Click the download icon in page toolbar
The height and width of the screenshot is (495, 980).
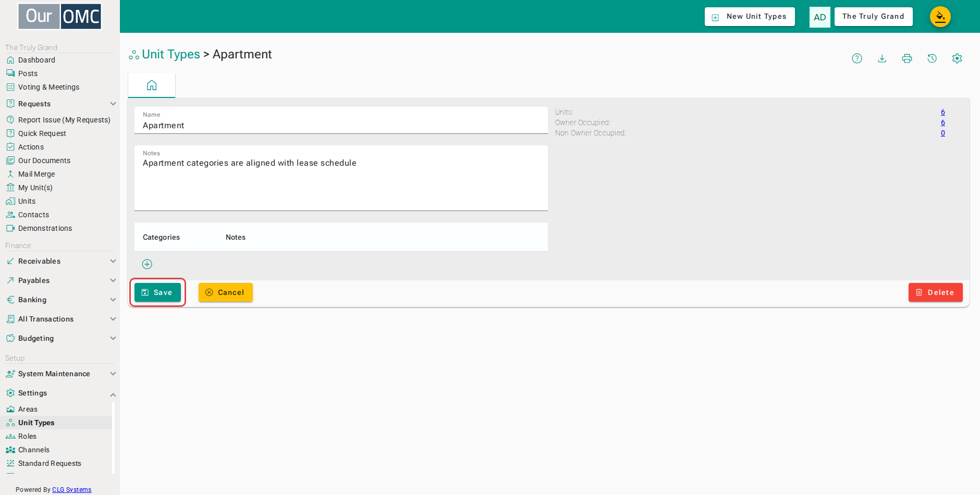[882, 58]
